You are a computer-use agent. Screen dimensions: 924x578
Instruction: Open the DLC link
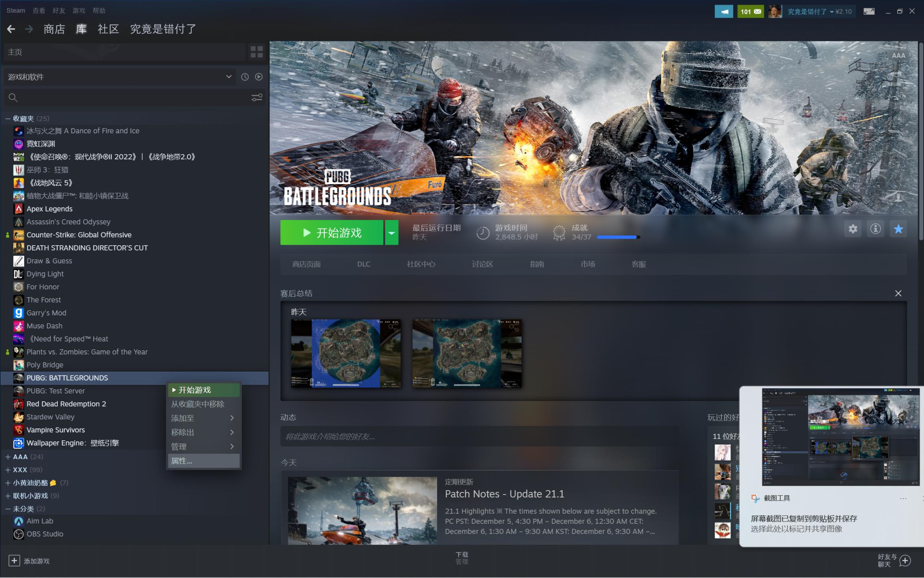pos(364,264)
